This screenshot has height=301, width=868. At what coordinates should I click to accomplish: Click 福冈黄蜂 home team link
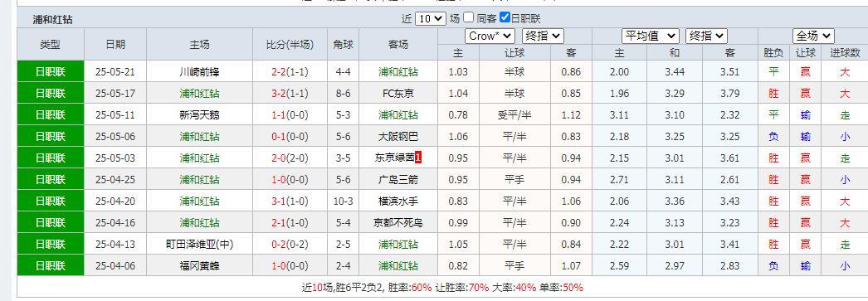click(x=199, y=266)
